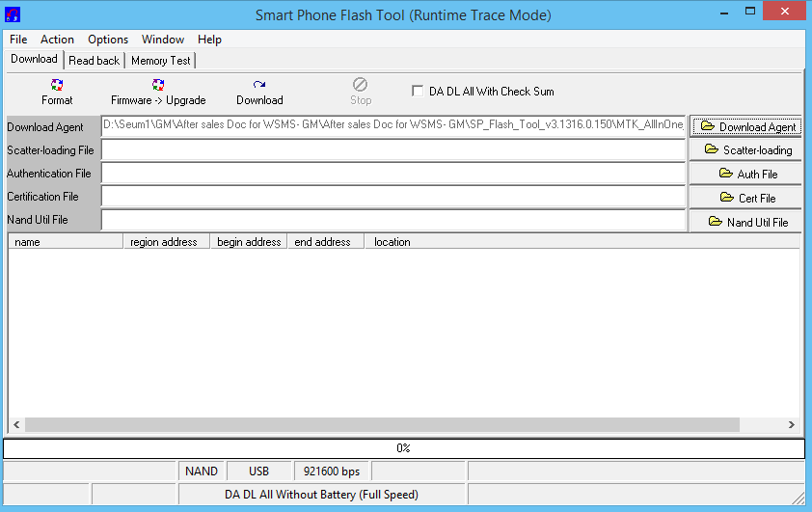This screenshot has width=812, height=512.
Task: Switch to the Download tab
Action: pyautogui.click(x=34, y=59)
